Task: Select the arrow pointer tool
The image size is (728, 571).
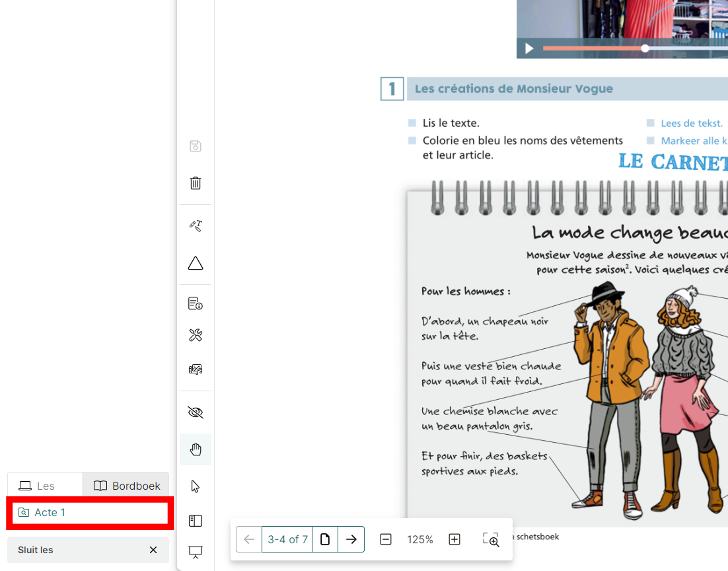Action: click(x=196, y=486)
